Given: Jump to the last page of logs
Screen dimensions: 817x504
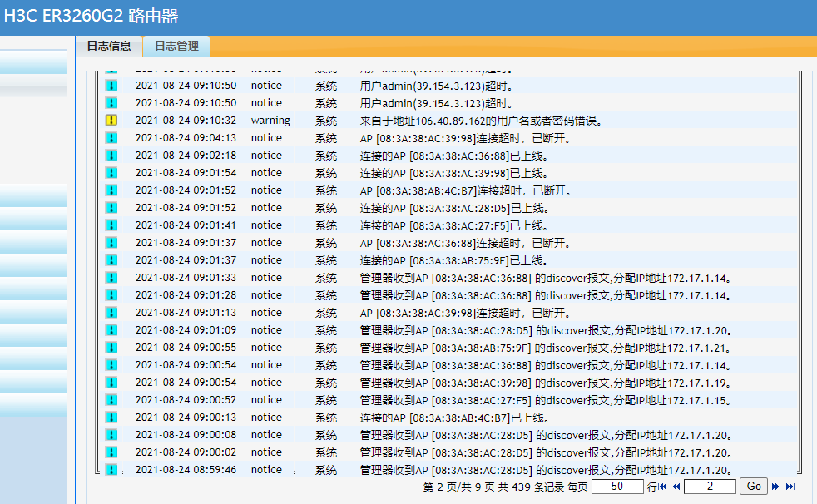Looking at the screenshot, I should pyautogui.click(x=790, y=487).
